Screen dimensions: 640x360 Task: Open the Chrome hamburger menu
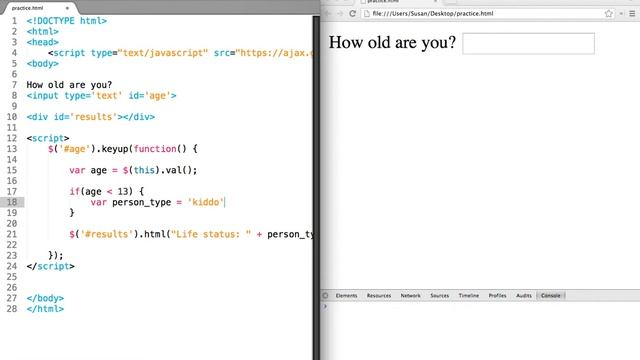(x=632, y=13)
